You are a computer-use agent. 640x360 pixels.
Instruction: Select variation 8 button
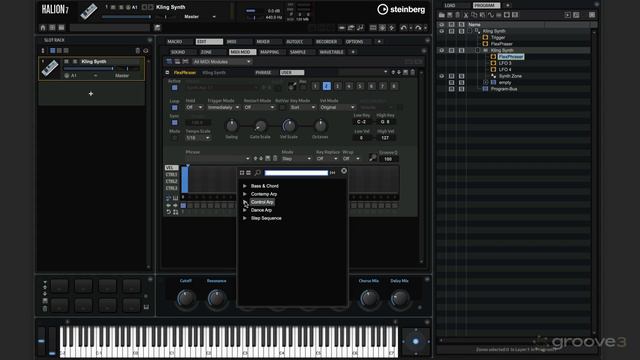(x=394, y=86)
